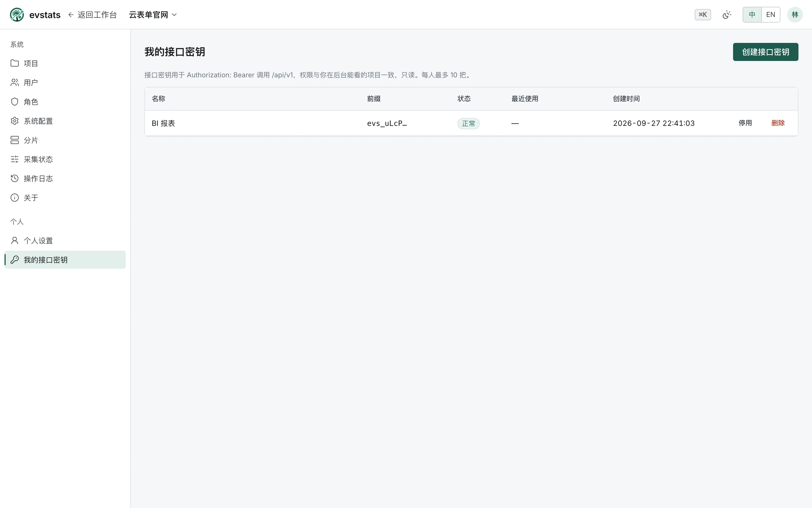Switch language to EN
The image size is (812, 508).
771,14
